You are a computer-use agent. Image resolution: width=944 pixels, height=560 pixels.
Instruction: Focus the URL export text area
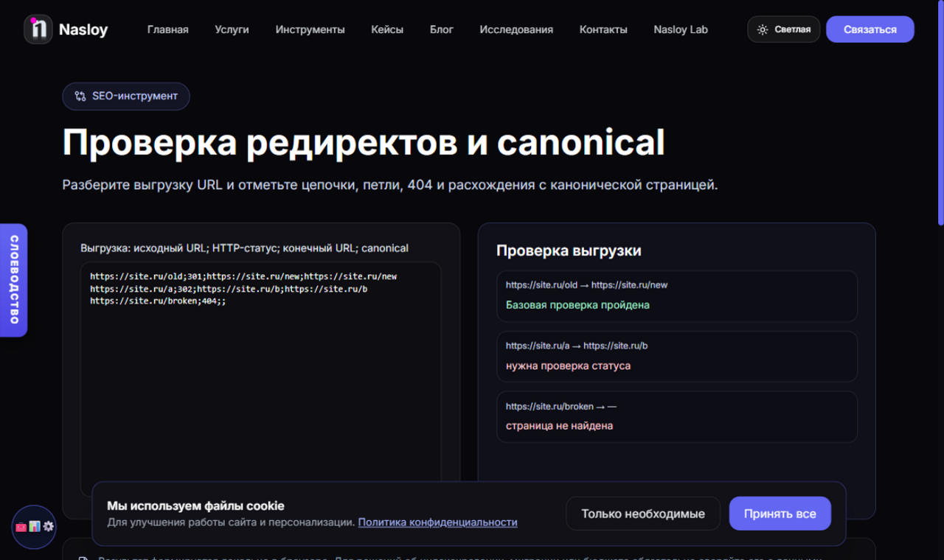pyautogui.click(x=261, y=379)
